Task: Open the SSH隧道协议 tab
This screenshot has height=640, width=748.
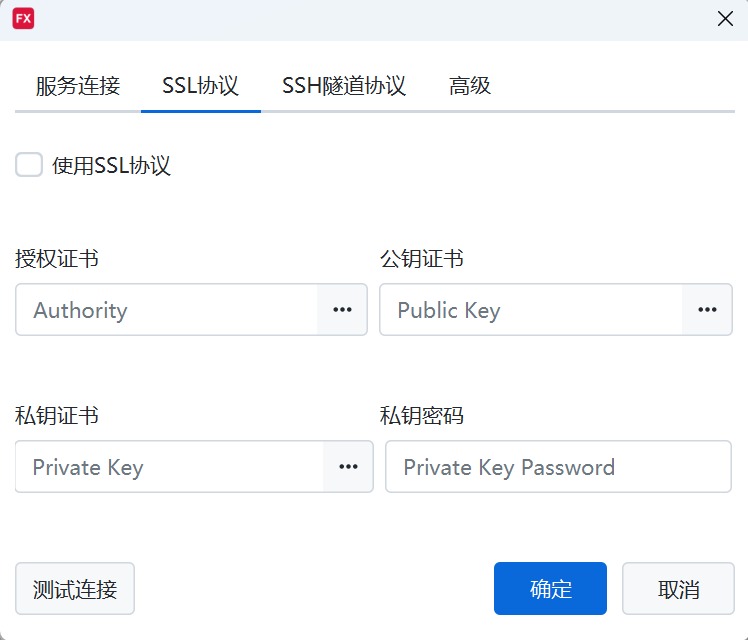Action: coord(344,86)
